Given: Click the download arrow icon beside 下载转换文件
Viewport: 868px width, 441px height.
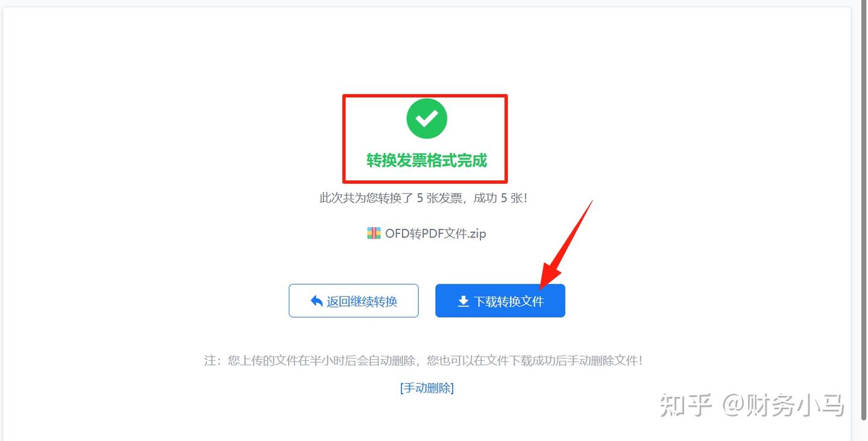Looking at the screenshot, I should coord(463,301).
